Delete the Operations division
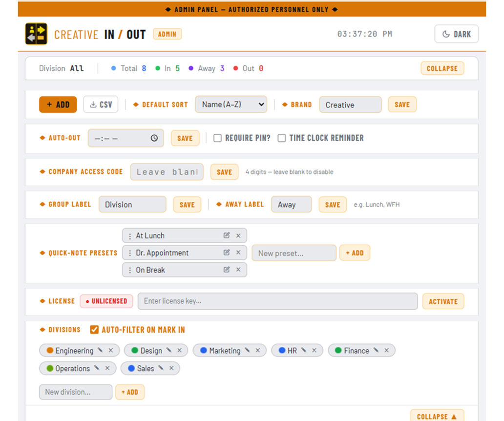The image size is (504, 421). (107, 368)
